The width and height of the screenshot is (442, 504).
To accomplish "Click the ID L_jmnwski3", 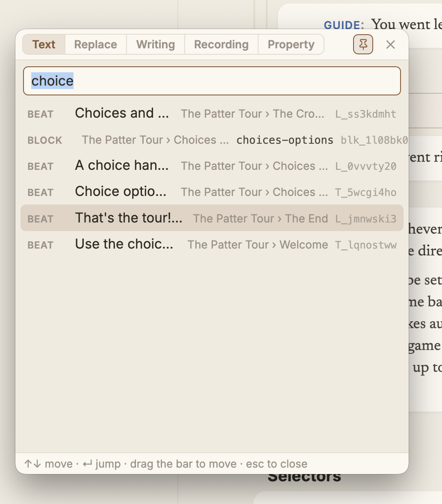I will tap(365, 219).
